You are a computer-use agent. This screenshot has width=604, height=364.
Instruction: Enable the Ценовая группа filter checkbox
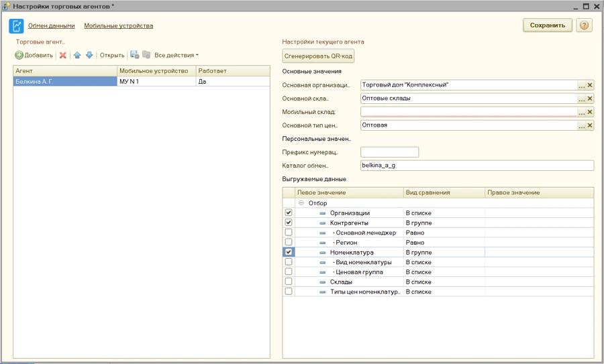[x=288, y=271]
